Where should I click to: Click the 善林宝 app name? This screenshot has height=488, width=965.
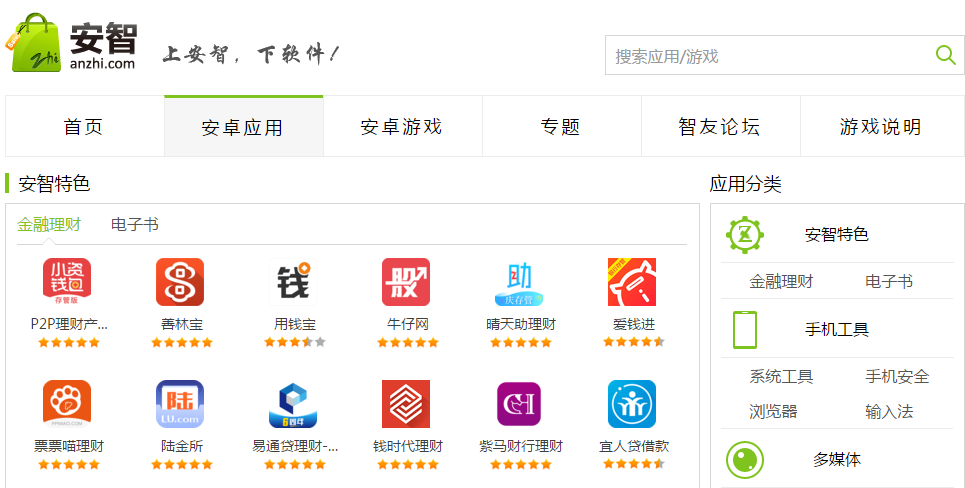pos(182,324)
